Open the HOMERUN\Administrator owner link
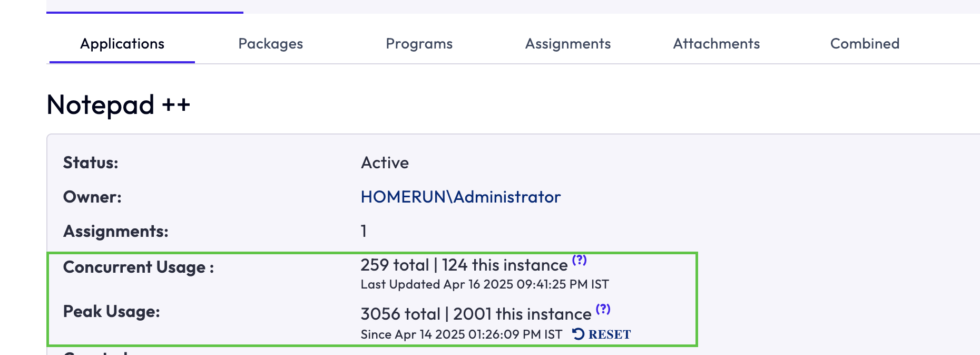This screenshot has width=980, height=355. coord(460,197)
